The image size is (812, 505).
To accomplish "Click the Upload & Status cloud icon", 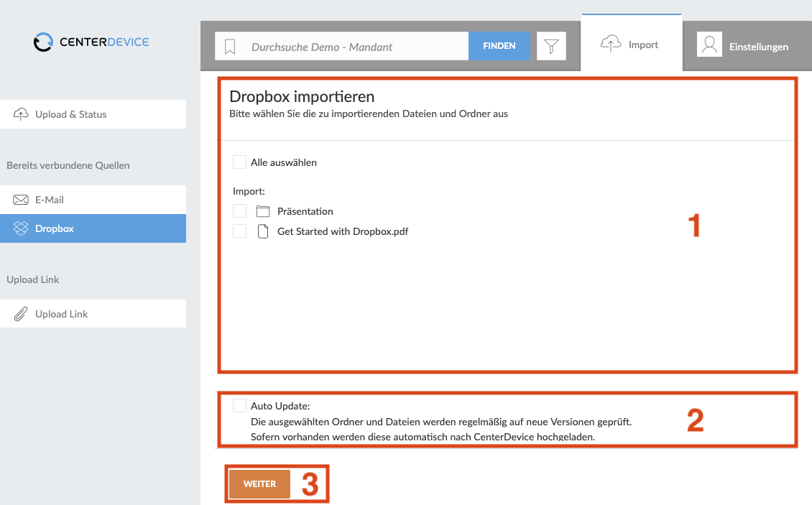I will pos(21,114).
